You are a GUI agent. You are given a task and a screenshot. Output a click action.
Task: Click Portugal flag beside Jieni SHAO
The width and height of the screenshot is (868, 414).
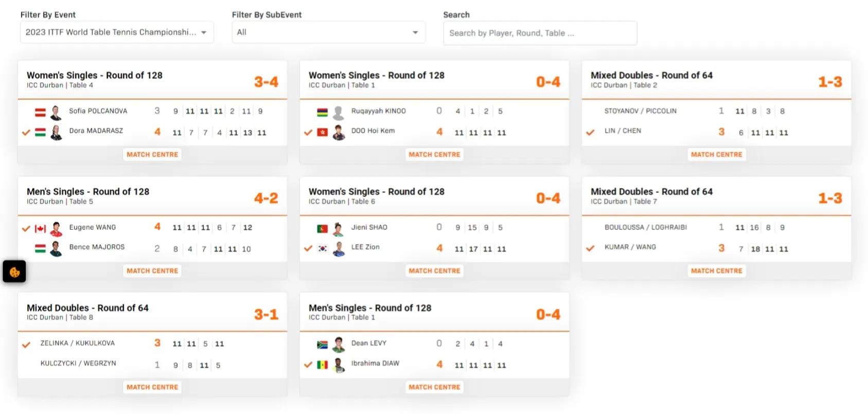323,228
